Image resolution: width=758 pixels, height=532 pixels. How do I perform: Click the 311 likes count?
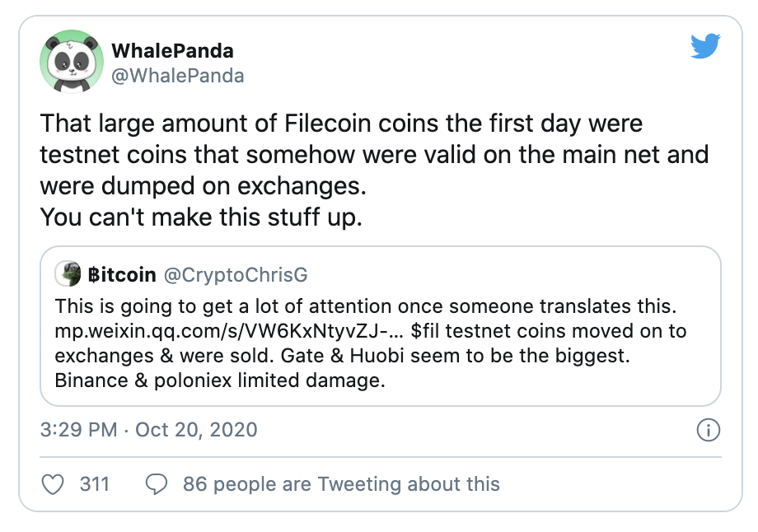pyautogui.click(x=95, y=483)
